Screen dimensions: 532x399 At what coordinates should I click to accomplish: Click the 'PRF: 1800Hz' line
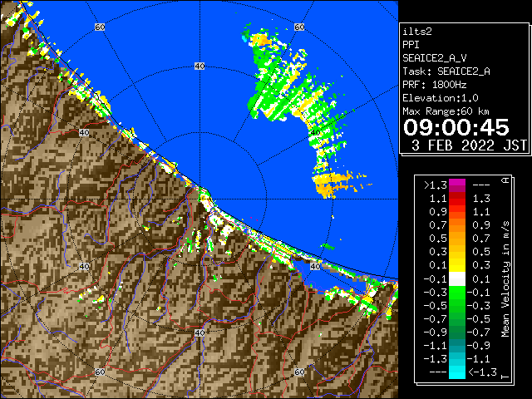(x=434, y=85)
